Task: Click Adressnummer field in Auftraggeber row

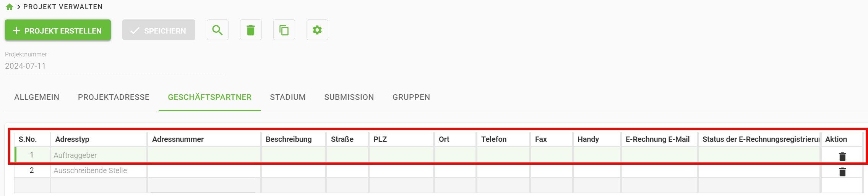Action: coord(203,155)
